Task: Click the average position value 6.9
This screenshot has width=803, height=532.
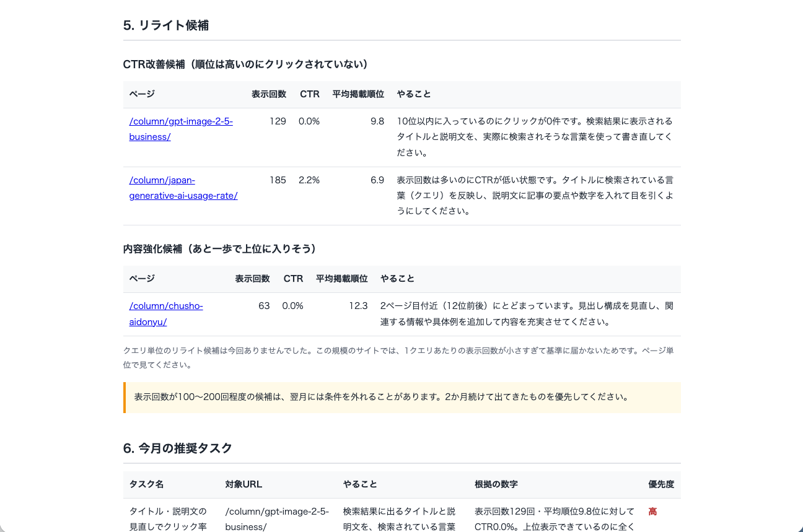Action: click(377, 180)
